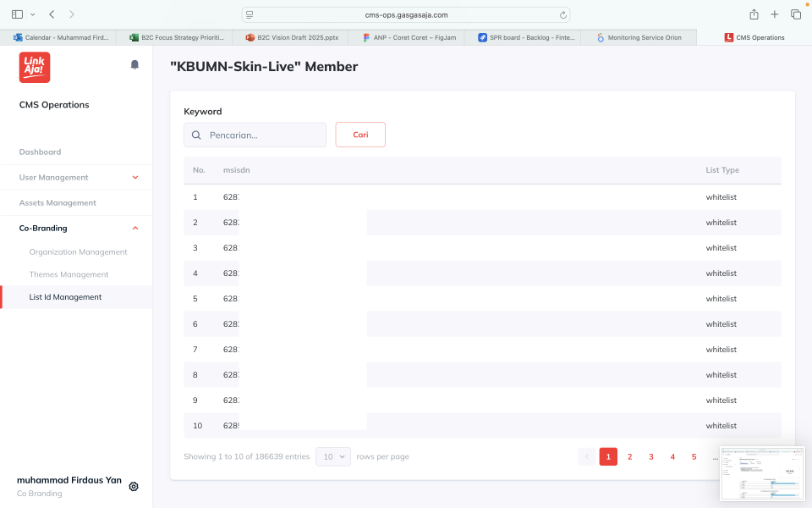Viewport: 812px width, 508px height.
Task: Open Themes Management in sidebar
Action: coord(69,274)
